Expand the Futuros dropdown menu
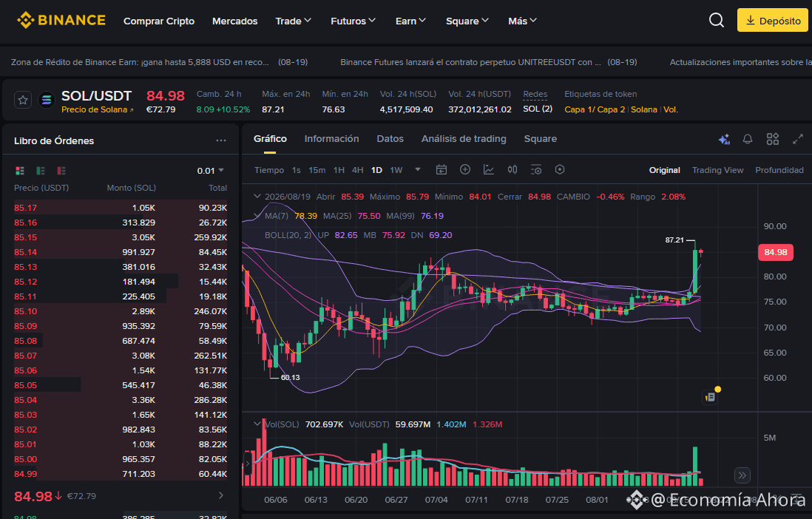The image size is (812, 519). pos(353,21)
